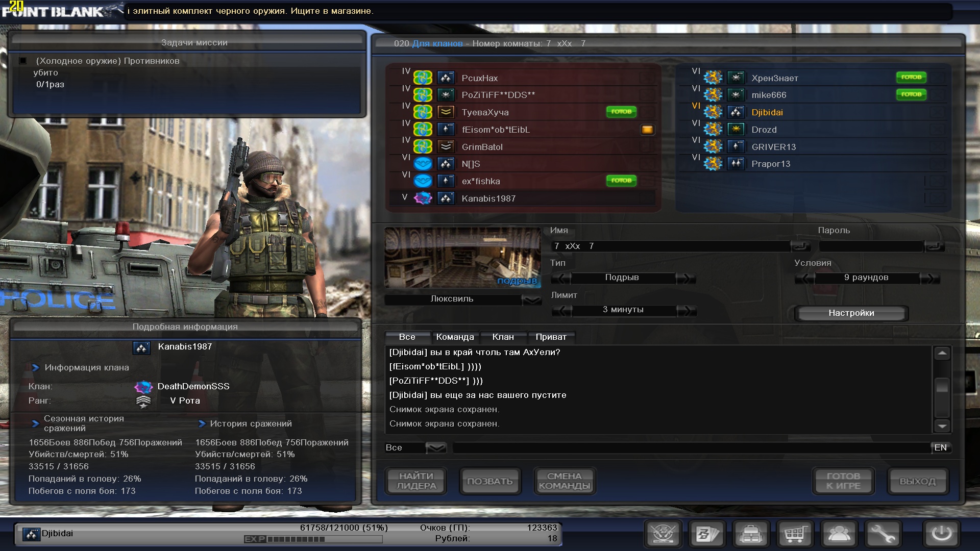Open the PB mission cards icon
The height and width of the screenshot is (551, 980).
click(x=707, y=534)
